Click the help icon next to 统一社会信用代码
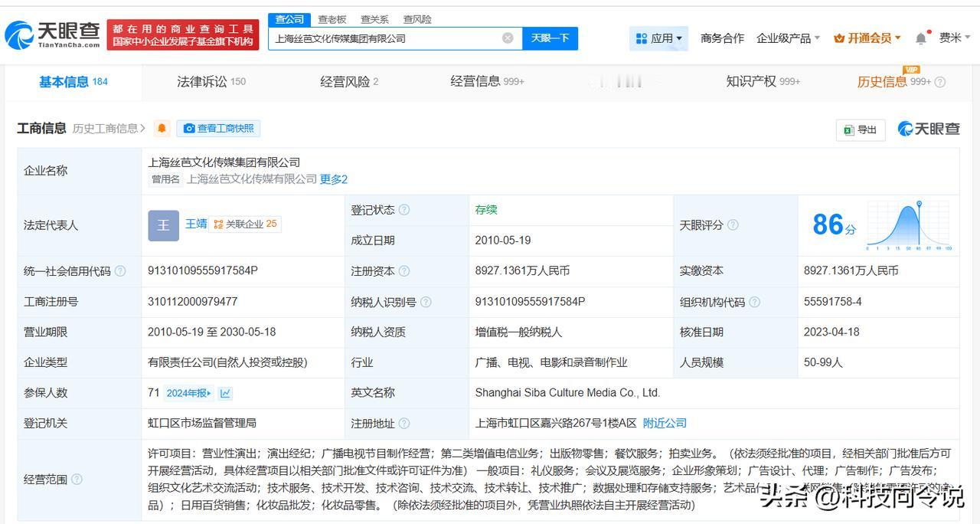The height and width of the screenshot is (524, 980). (120, 271)
